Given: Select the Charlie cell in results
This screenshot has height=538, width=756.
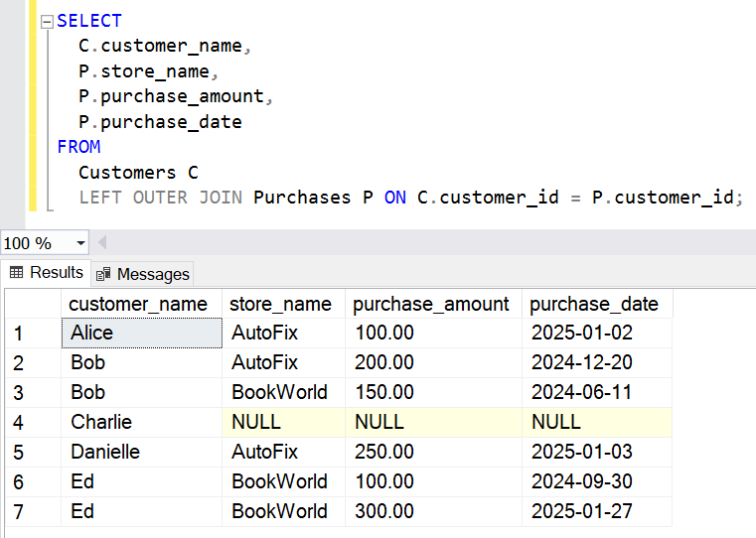Looking at the screenshot, I should [x=140, y=422].
